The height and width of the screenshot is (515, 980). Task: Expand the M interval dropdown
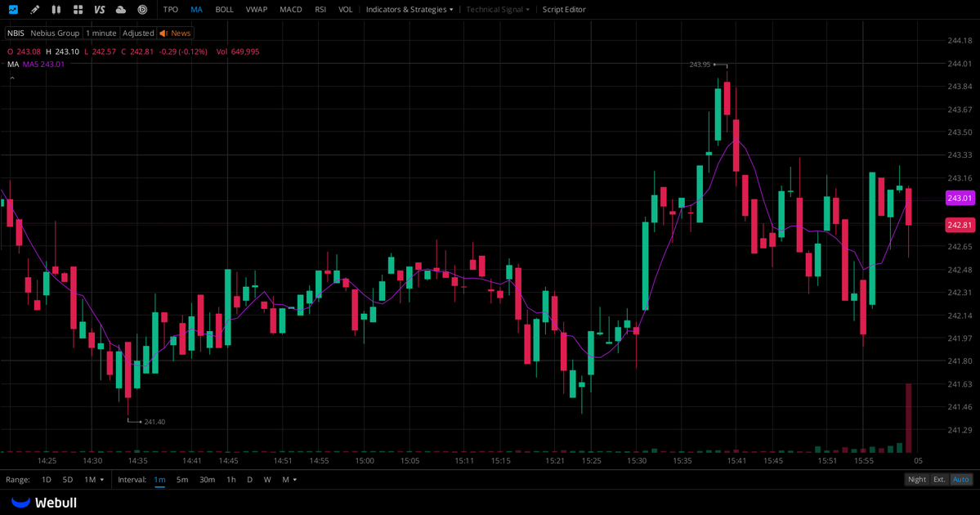point(289,479)
